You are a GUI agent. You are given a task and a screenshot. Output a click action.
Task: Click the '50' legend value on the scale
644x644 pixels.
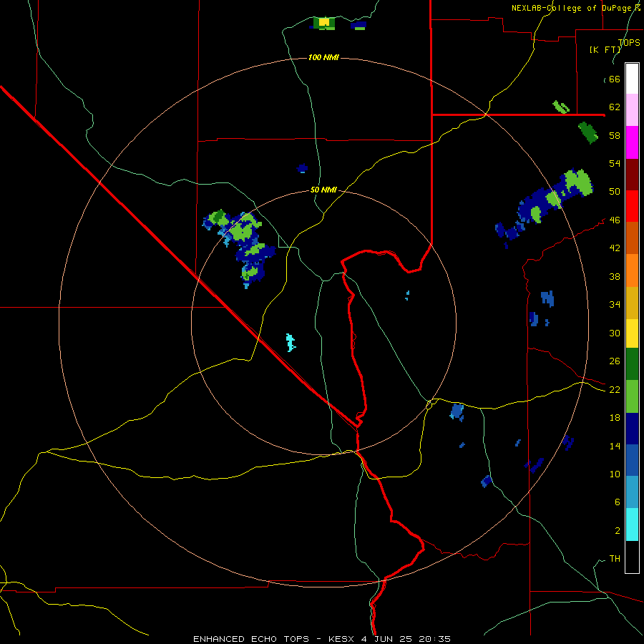[615, 191]
